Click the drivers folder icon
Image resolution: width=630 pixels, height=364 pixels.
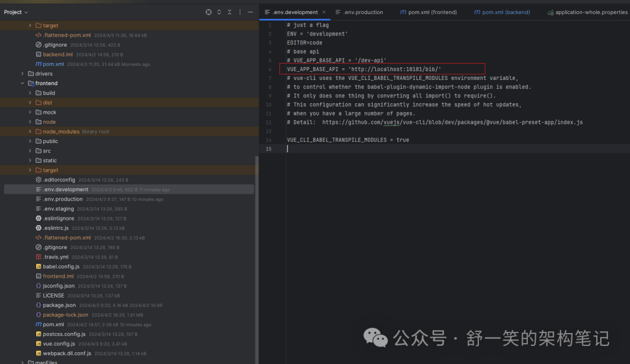[31, 73]
